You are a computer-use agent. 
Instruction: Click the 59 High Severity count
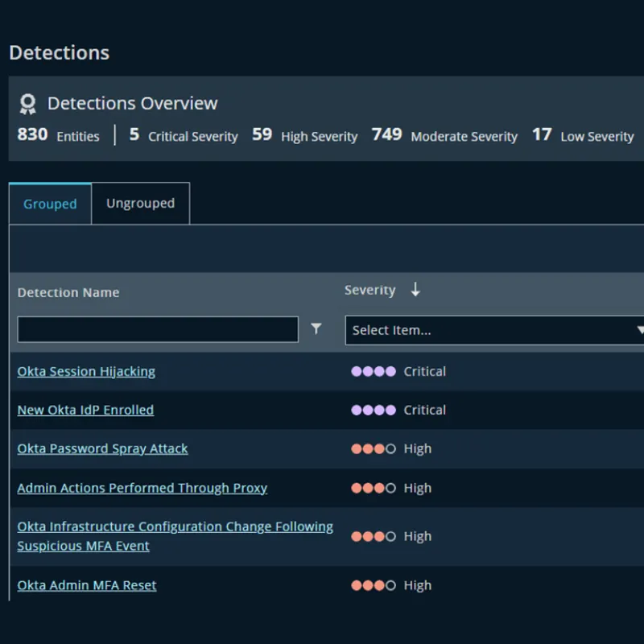(304, 135)
